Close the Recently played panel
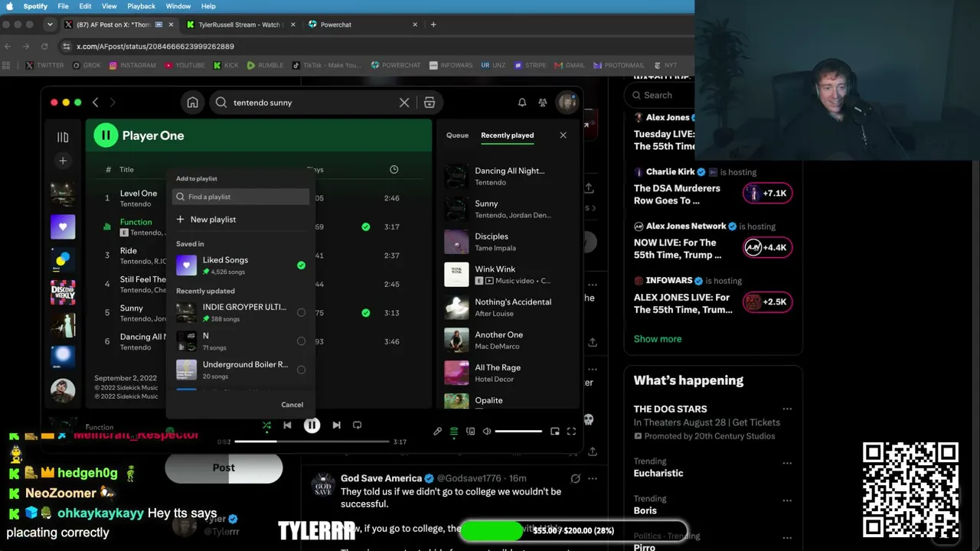Screen dimensions: 980x551 click(563, 135)
